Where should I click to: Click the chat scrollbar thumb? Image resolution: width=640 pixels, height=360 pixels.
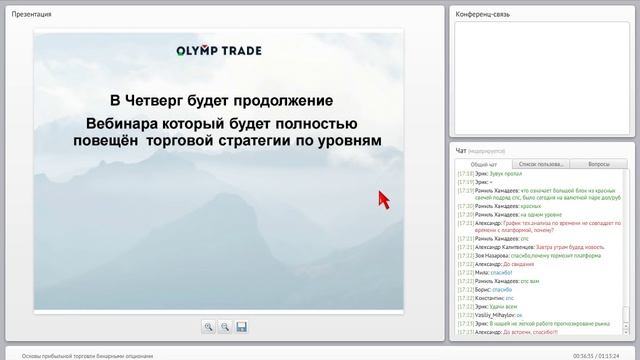(627, 314)
